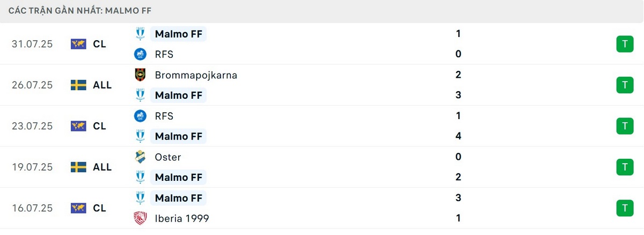
Task: Click the 23.07.25 match date
Action: click(x=32, y=126)
